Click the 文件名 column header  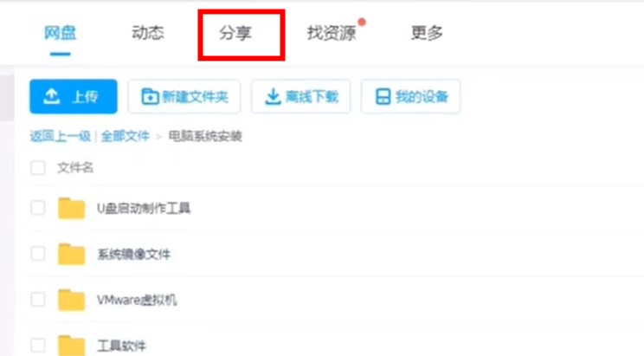(x=75, y=168)
